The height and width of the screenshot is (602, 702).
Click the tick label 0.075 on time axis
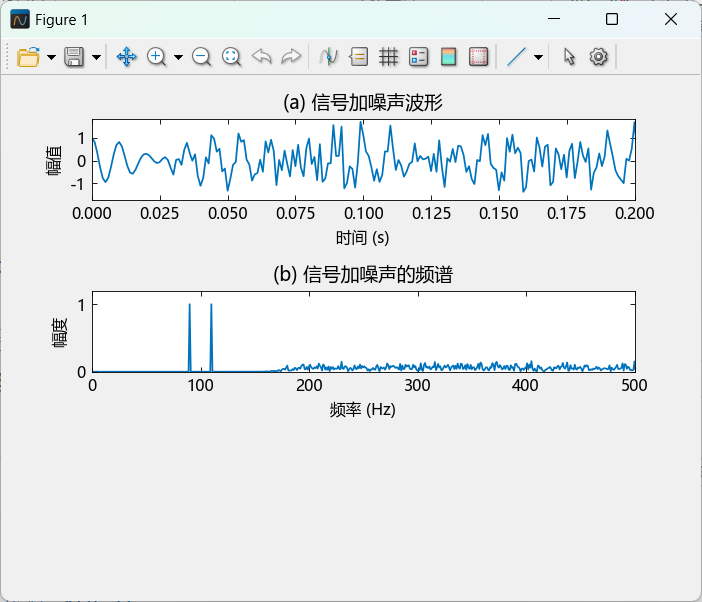click(295, 213)
